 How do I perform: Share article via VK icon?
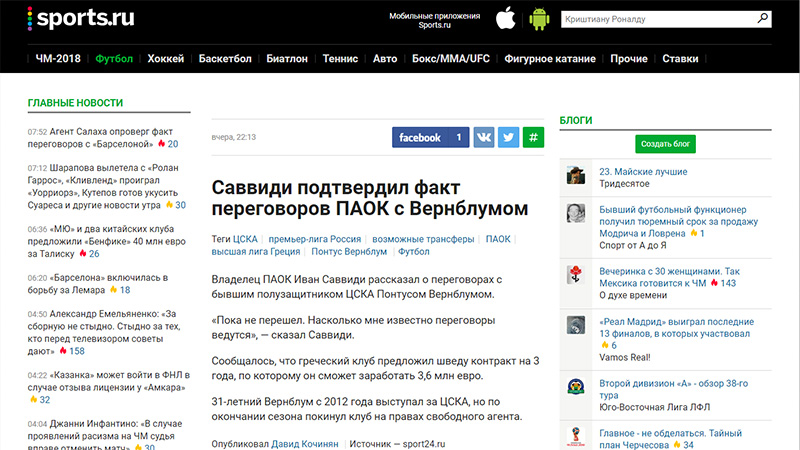click(483, 137)
